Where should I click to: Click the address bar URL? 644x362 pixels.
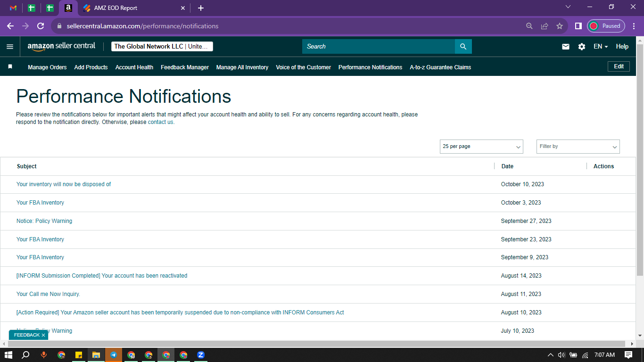142,26
